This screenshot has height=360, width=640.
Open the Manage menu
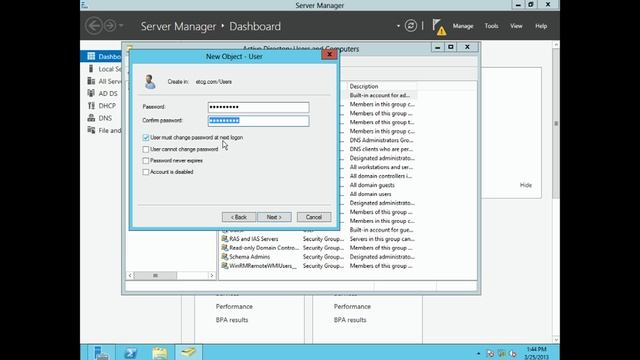[463, 26]
